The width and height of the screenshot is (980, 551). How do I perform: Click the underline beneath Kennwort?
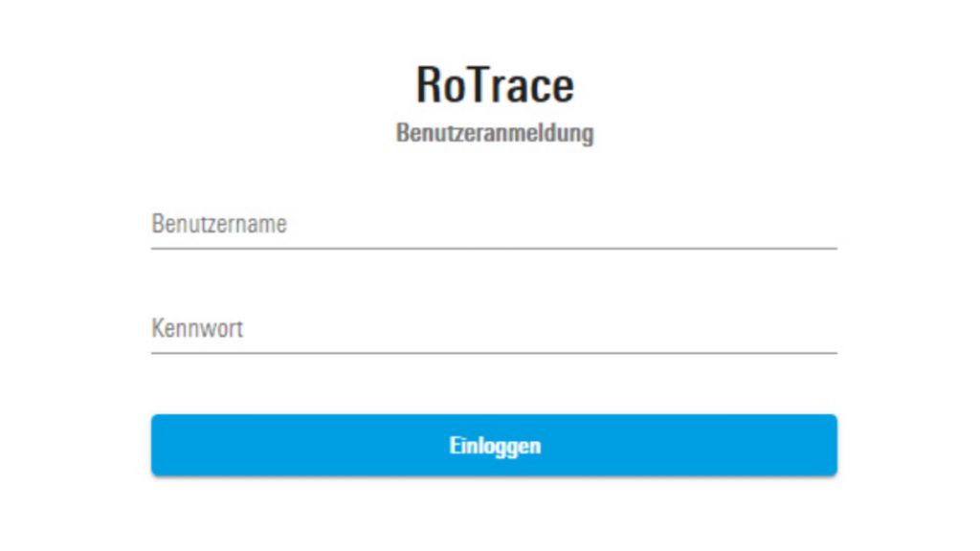pyautogui.click(x=494, y=355)
